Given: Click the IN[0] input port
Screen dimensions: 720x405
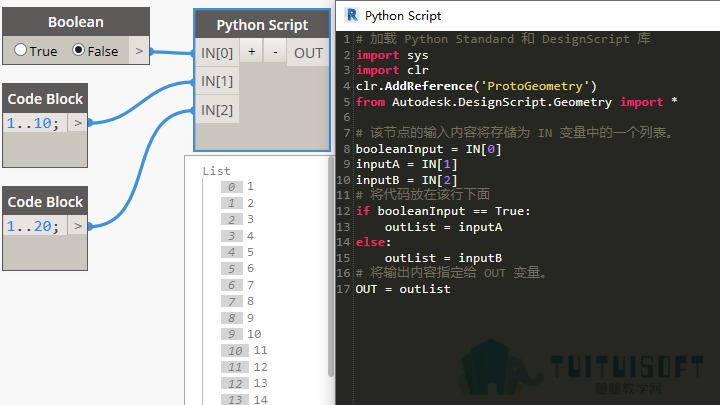Looking at the screenshot, I should coord(217,53).
